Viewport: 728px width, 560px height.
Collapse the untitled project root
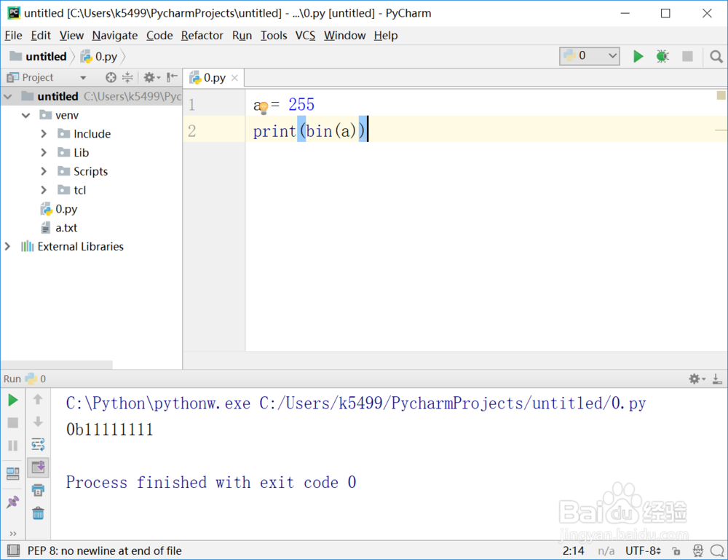[x=8, y=97]
